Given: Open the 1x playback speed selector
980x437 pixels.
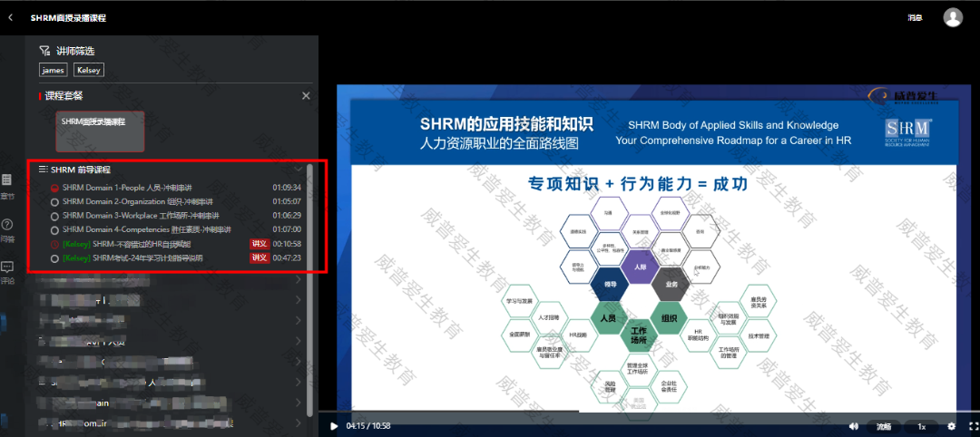Looking at the screenshot, I should coord(921,426).
